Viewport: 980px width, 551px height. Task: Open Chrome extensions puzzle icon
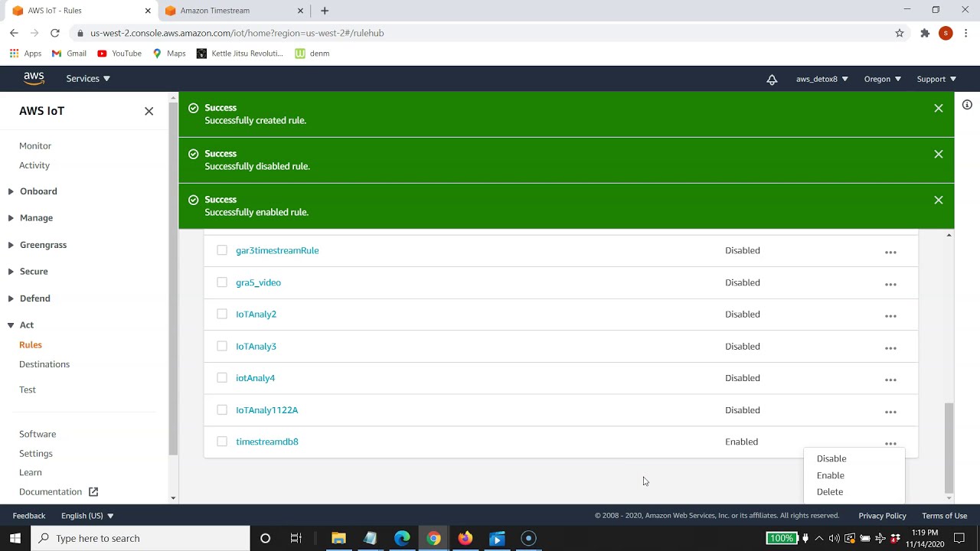tap(925, 33)
